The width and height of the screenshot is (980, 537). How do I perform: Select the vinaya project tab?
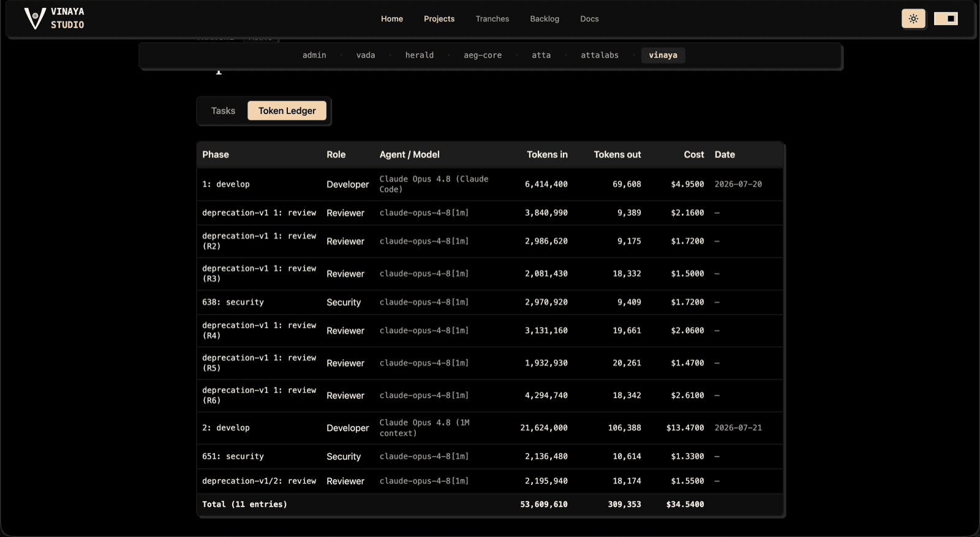[x=663, y=55]
